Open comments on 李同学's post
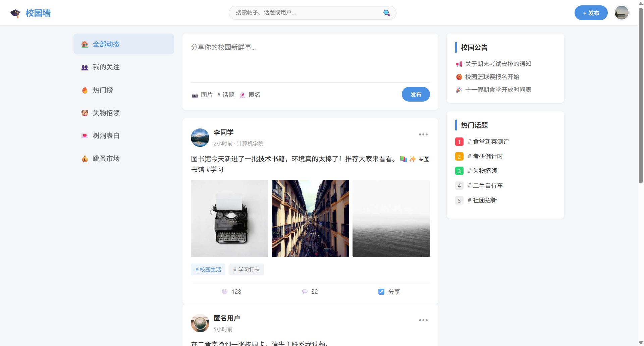Image resolution: width=644 pixels, height=346 pixels. point(305,292)
